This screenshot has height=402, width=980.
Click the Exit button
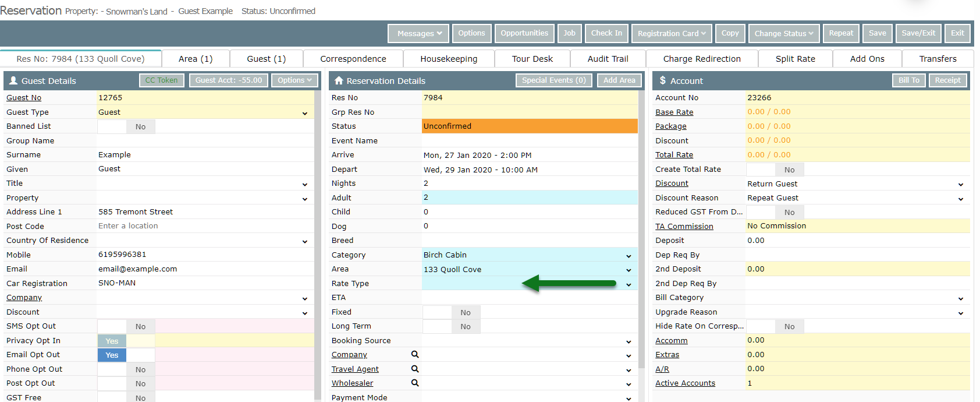[957, 33]
